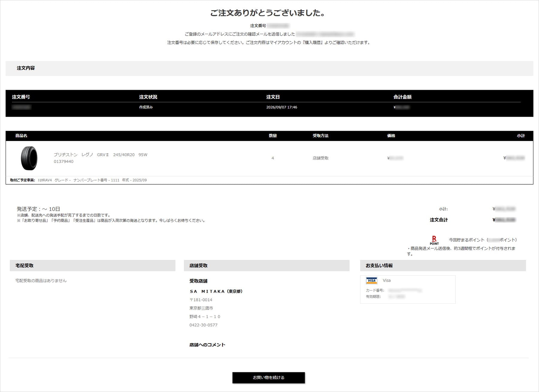Select product name ブリヂストン レグノ GRVⅡ text
Viewport: 539px width, 392px height.
tap(81, 155)
